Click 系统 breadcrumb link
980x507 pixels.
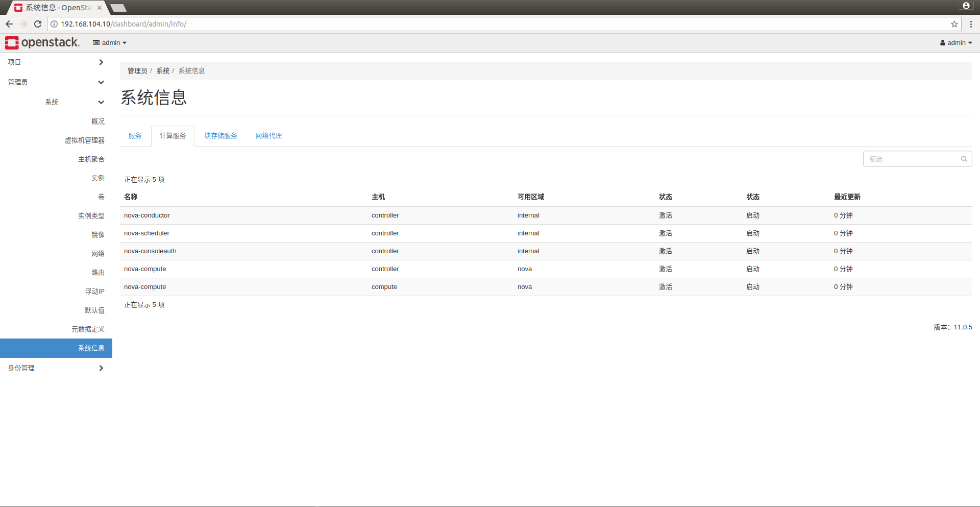click(x=163, y=71)
